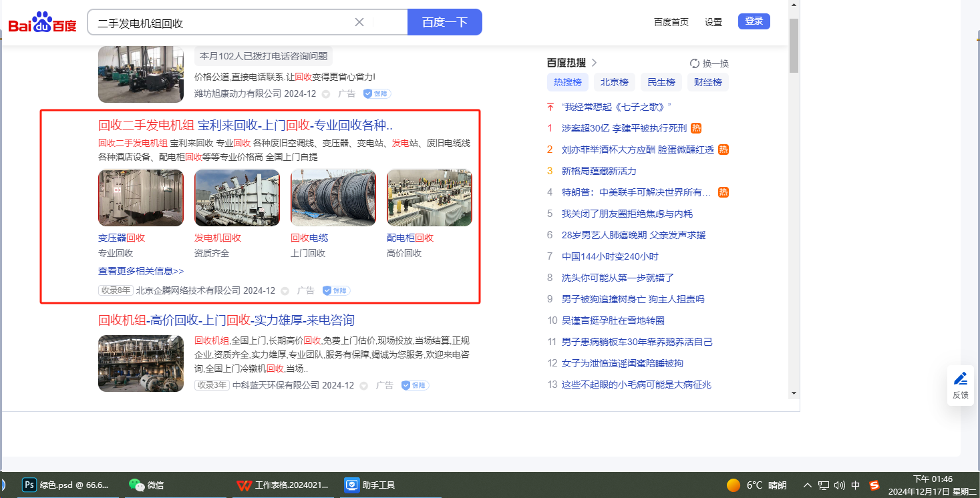
Task: Open the 变压器回收 link
Action: [122, 238]
